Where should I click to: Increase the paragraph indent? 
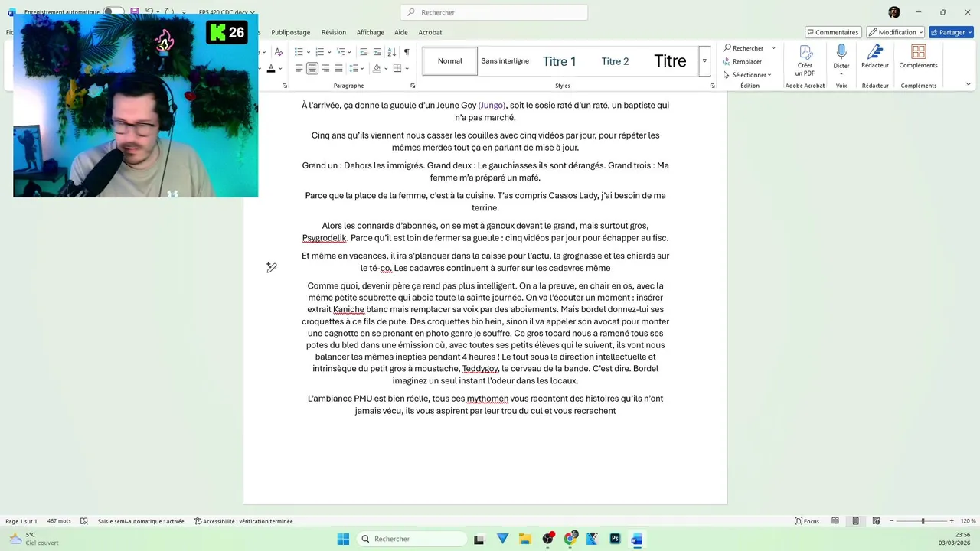(x=377, y=52)
